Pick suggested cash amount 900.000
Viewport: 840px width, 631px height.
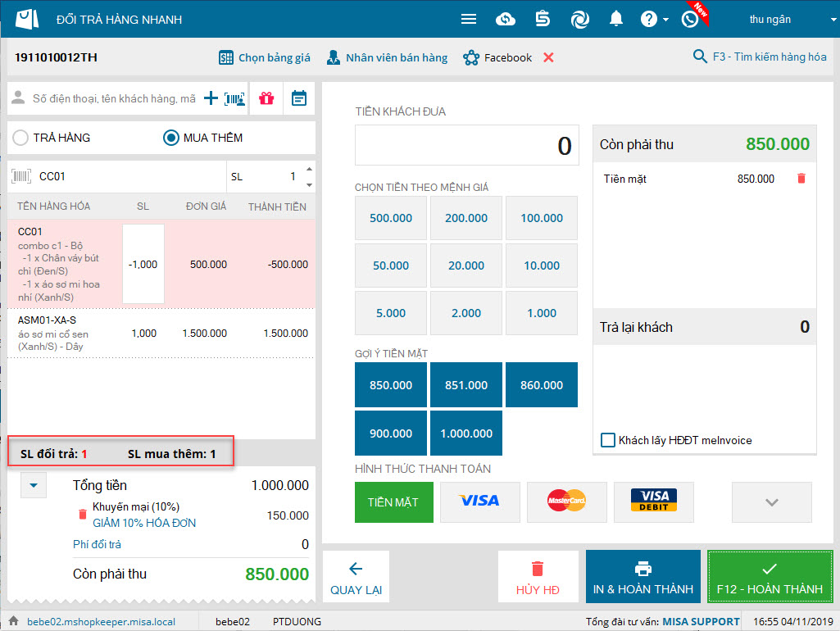pyautogui.click(x=391, y=434)
